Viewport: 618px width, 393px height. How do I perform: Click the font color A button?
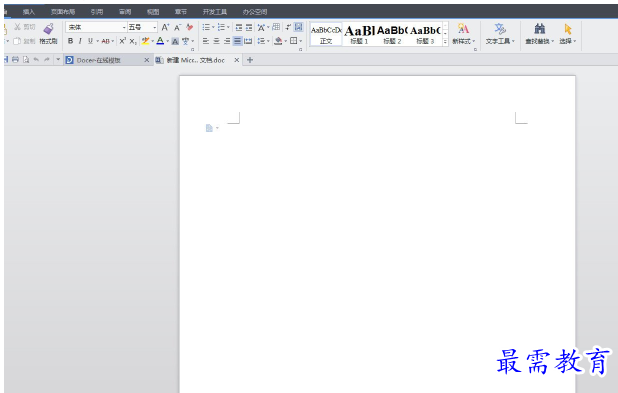coord(160,41)
